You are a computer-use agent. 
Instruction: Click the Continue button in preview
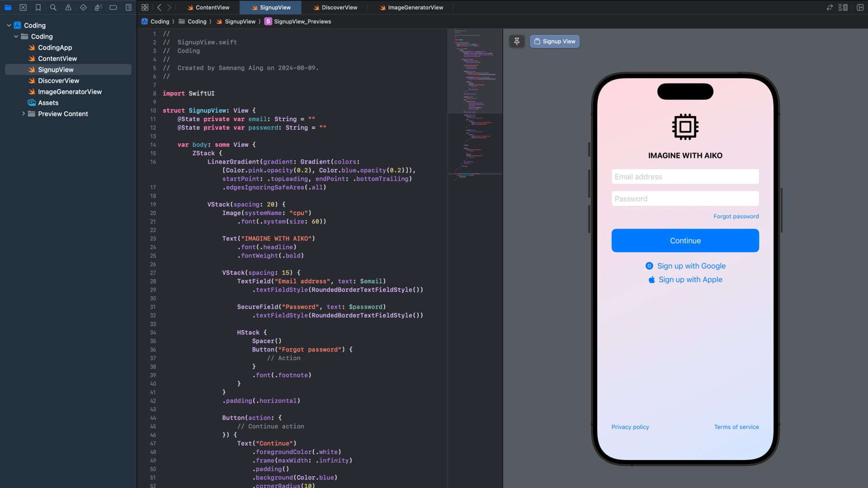(685, 240)
